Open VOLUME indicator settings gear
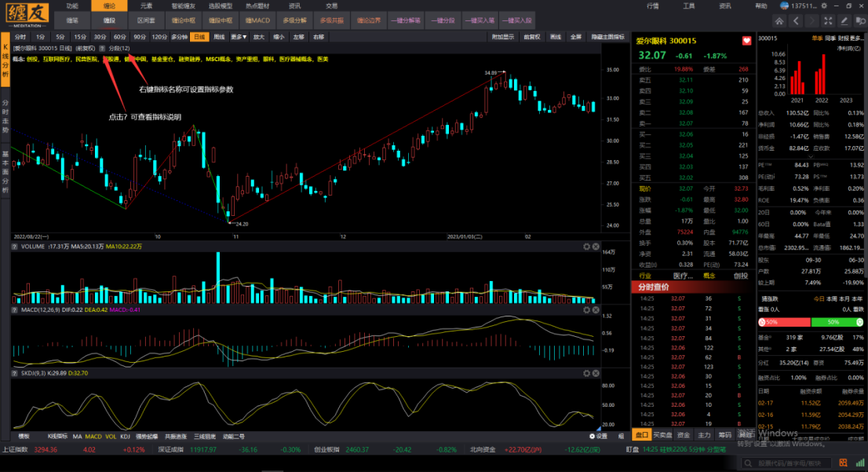This screenshot has width=868, height=472. pyautogui.click(x=586, y=247)
